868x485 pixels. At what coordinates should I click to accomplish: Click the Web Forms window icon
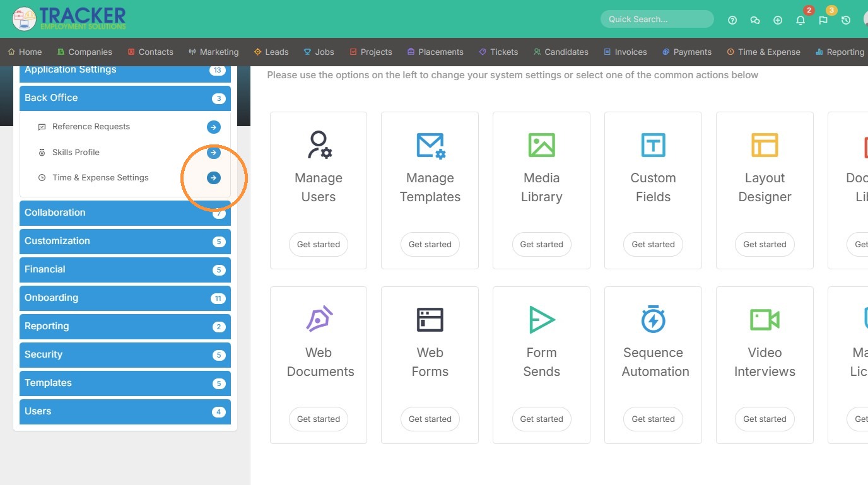(x=430, y=320)
